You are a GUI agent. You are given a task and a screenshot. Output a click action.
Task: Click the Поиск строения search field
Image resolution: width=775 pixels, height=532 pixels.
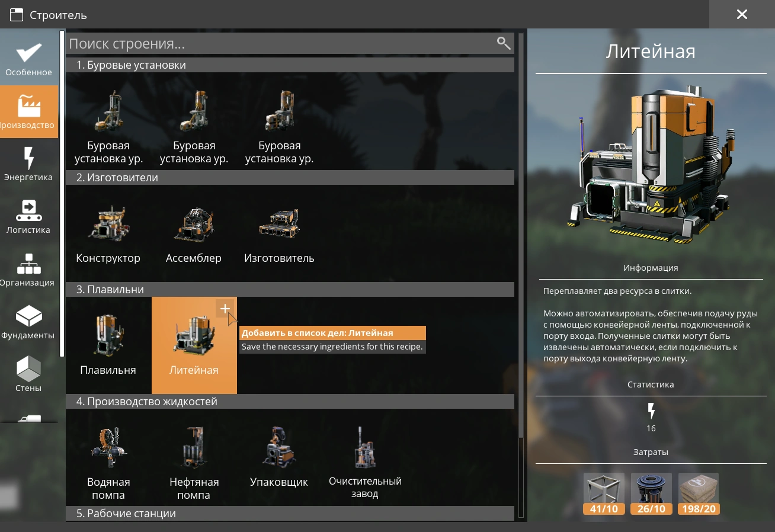pyautogui.click(x=278, y=44)
